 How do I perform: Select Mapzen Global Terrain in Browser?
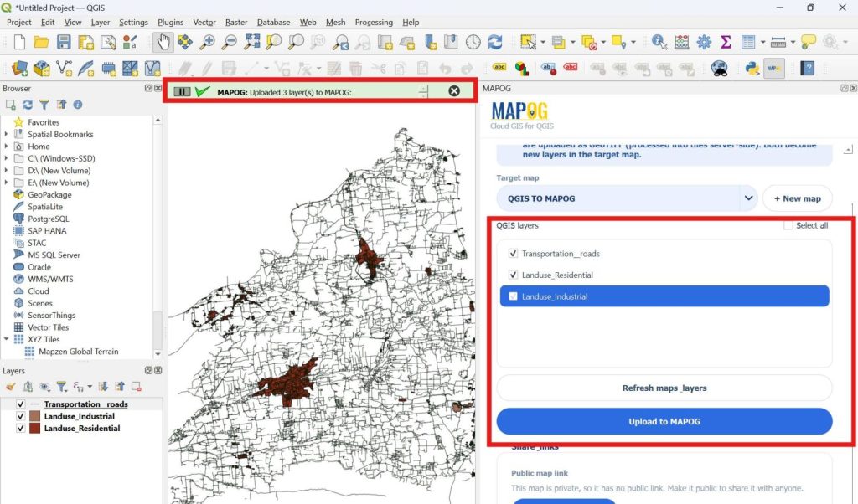78,352
